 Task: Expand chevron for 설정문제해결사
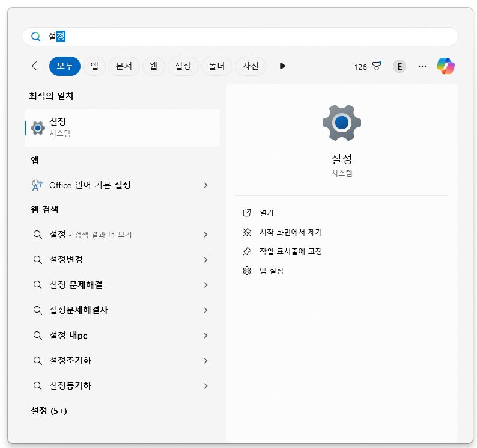[x=206, y=310]
